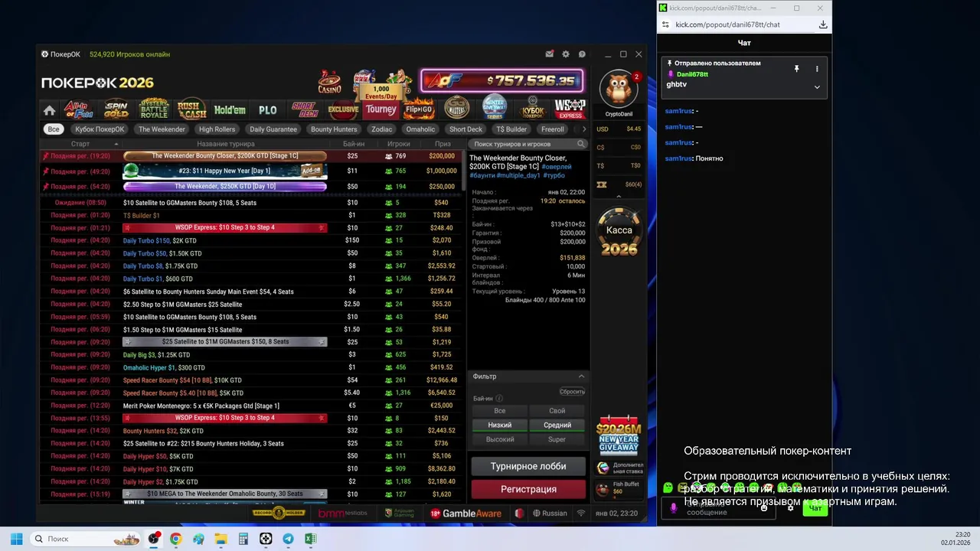This screenshot has height=551, width=980.
Task: Toggle the Высокий buy-in filter
Action: [499, 439]
